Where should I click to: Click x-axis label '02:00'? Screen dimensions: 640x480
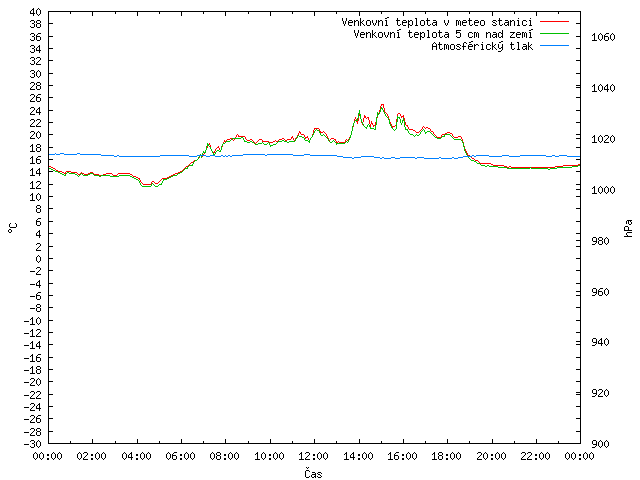click(x=92, y=456)
